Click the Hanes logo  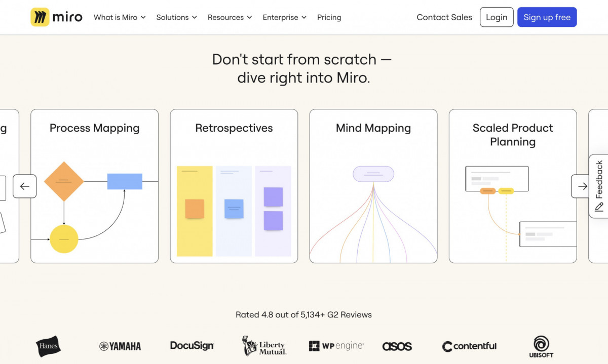click(48, 346)
